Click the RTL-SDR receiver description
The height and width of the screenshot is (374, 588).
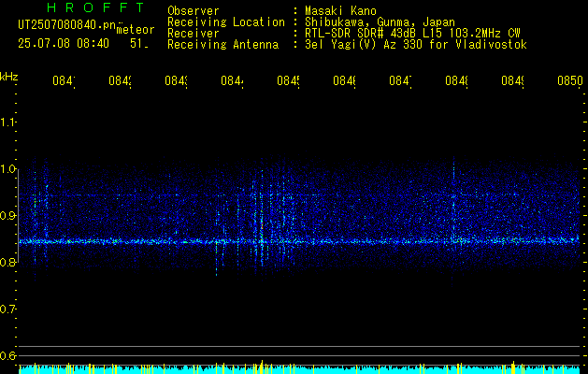coord(413,34)
